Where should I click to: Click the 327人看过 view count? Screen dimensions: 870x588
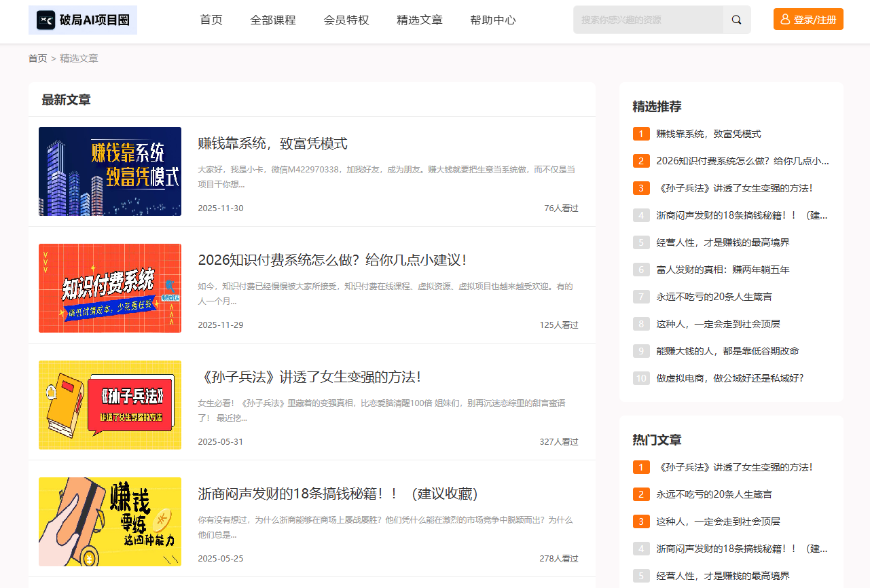559,441
